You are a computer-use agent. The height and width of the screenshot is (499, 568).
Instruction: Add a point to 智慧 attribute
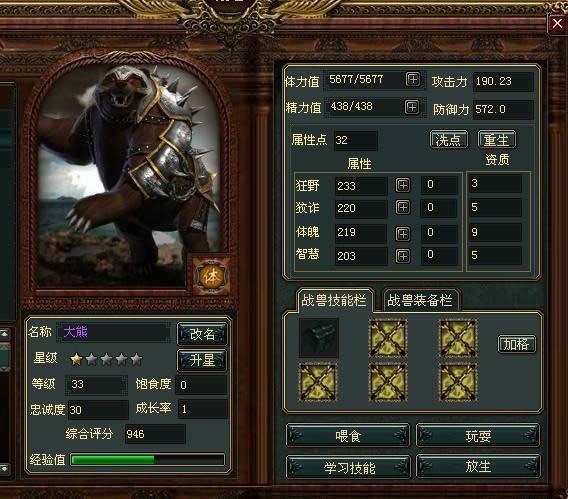tap(403, 256)
